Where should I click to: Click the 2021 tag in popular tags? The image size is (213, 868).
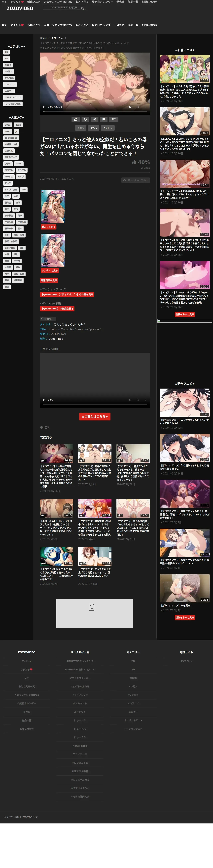8,125
